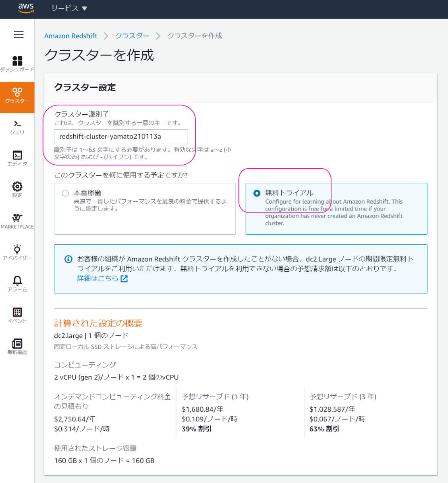The height and width of the screenshot is (483, 448).
Task: Click the 63% 割引 discount text
Action: coord(324,429)
